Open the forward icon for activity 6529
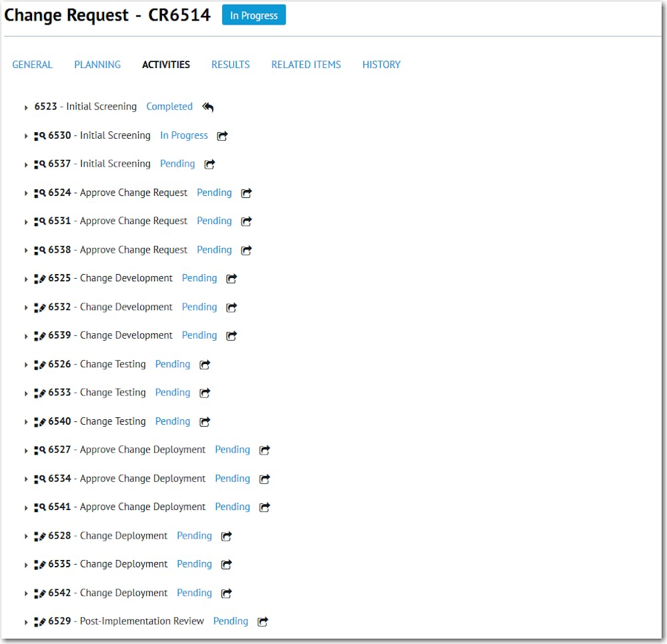Image resolution: width=667 pixels, height=644 pixels. pos(262,621)
